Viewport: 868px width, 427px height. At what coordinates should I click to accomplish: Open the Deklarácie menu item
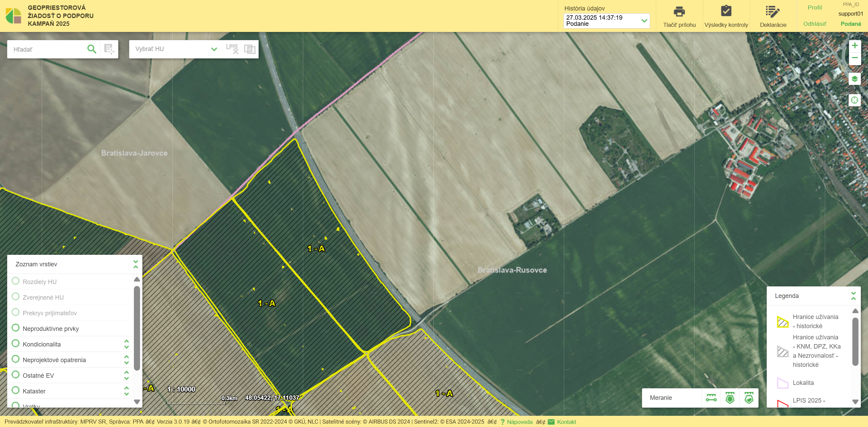pos(772,16)
